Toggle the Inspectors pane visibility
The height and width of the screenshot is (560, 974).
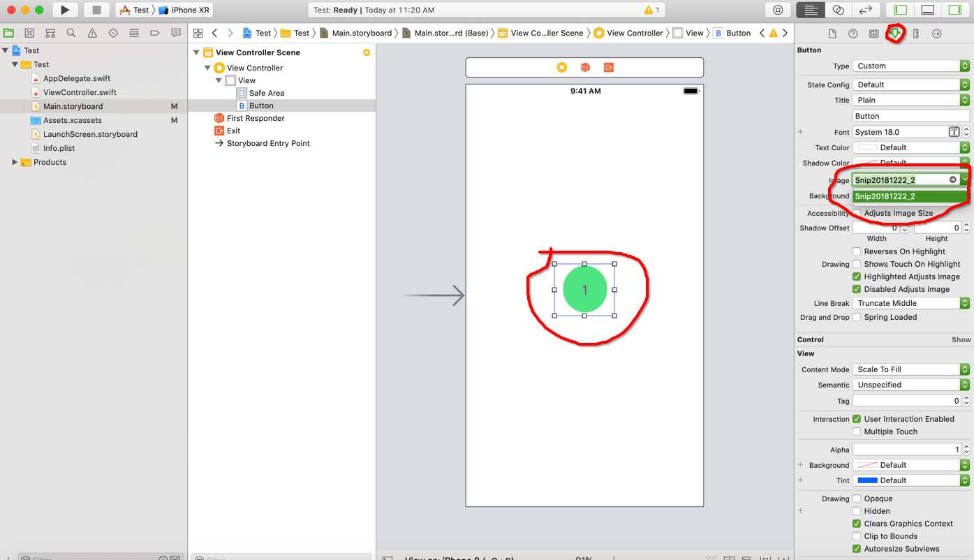click(x=955, y=10)
